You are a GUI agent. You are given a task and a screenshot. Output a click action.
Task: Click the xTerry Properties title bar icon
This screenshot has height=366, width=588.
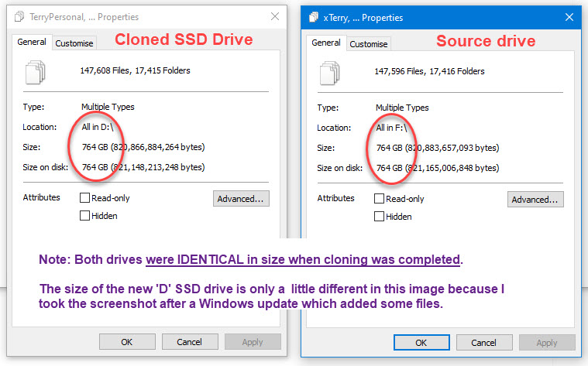click(314, 17)
